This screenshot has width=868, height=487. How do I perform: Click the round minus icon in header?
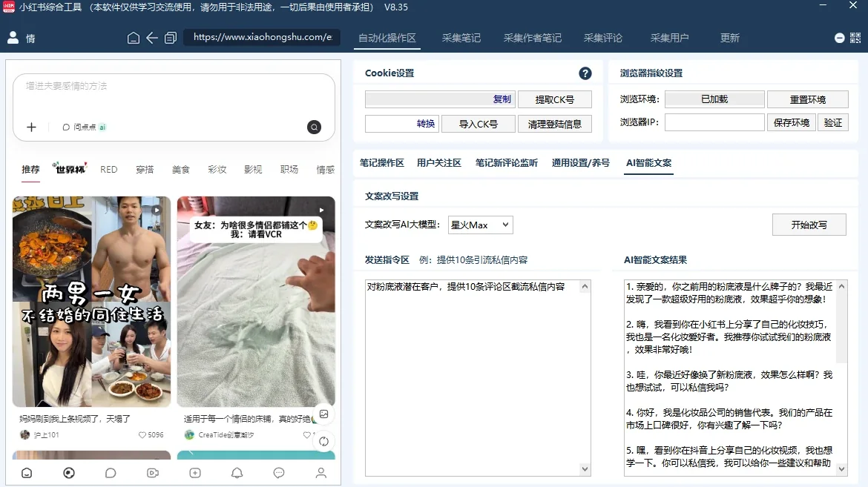839,38
